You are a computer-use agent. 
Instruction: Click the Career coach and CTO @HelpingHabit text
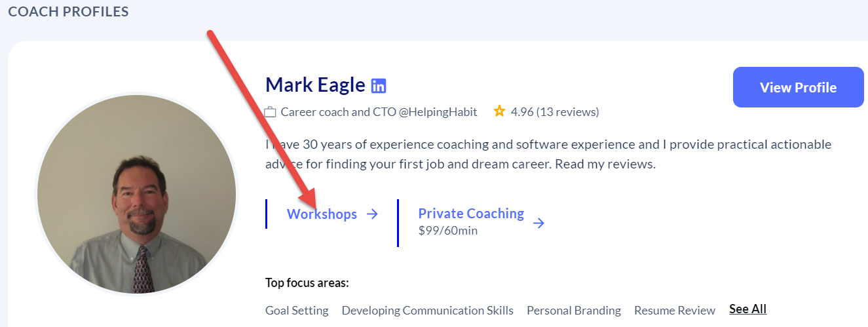click(379, 112)
